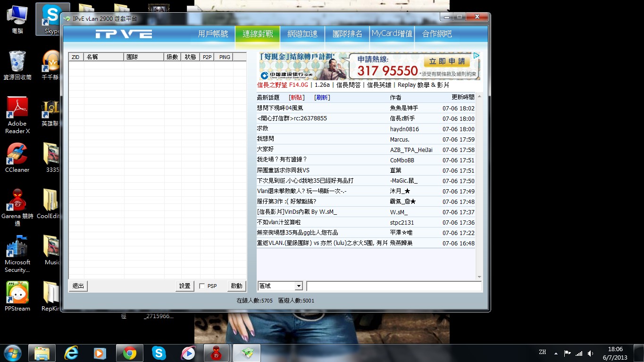Click the [刷新] refresh link

(x=322, y=97)
